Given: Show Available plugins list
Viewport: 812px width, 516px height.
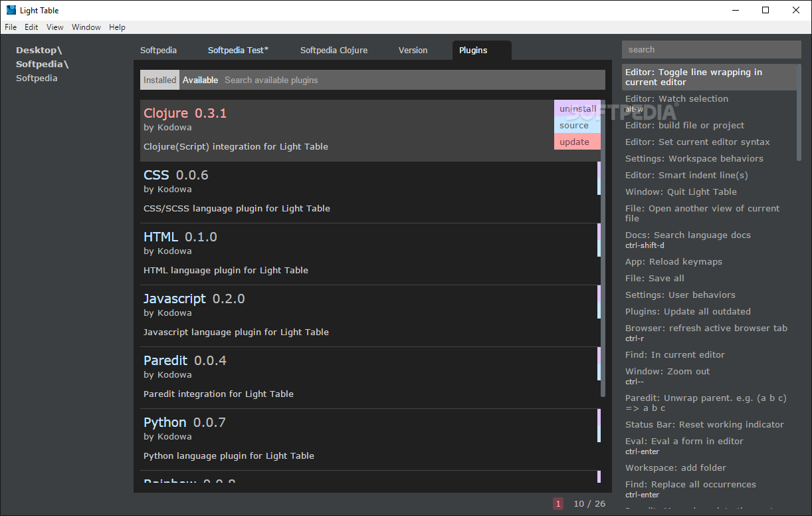Looking at the screenshot, I should (201, 80).
